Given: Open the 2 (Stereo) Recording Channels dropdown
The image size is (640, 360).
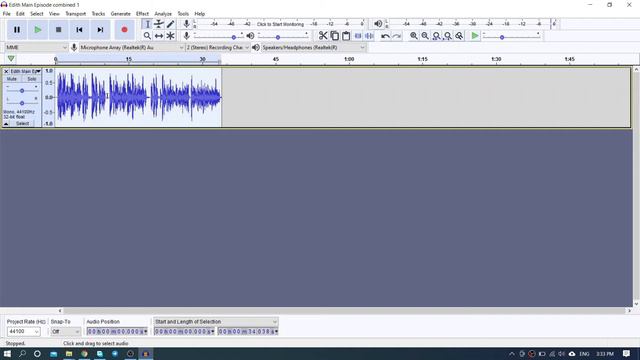Looking at the screenshot, I should (218, 47).
